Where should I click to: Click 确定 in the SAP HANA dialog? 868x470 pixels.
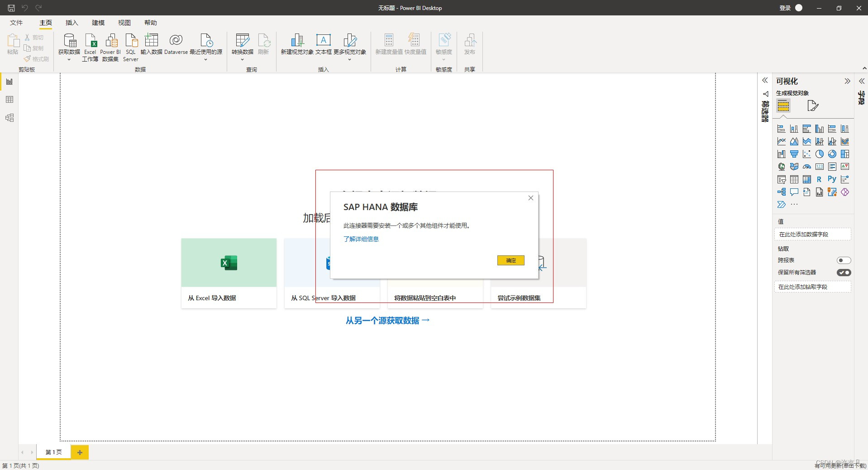click(x=510, y=260)
